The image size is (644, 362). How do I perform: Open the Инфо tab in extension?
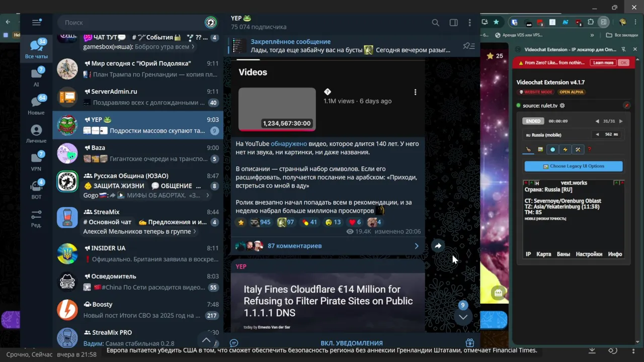pyautogui.click(x=615, y=254)
